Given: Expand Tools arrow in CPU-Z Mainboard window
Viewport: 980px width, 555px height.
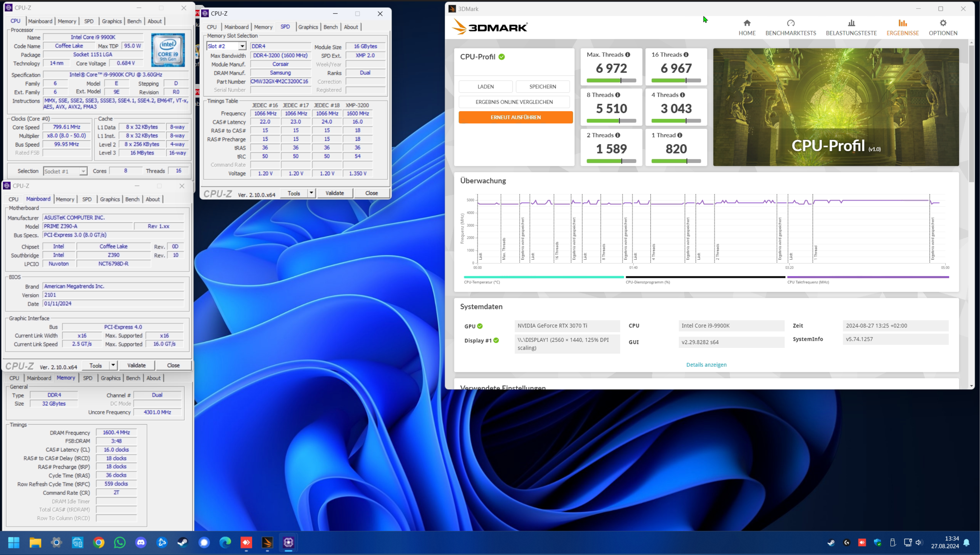Looking at the screenshot, I should pos(113,365).
